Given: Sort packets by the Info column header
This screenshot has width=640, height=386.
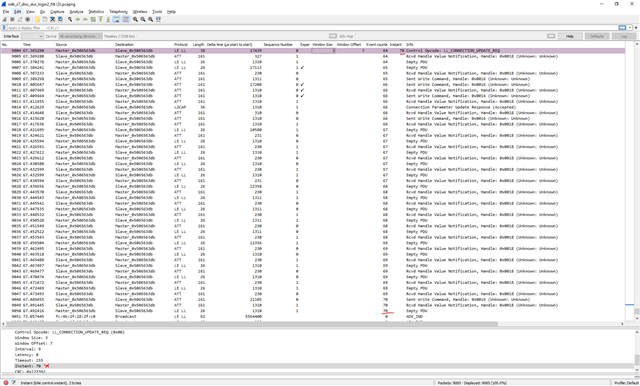Looking at the screenshot, I should (x=514, y=44).
